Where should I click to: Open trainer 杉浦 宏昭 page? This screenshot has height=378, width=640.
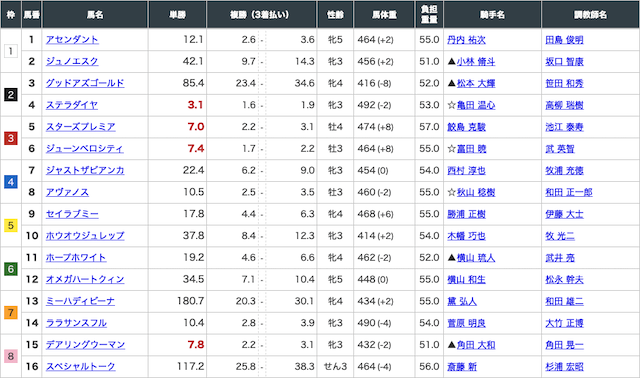tap(564, 367)
